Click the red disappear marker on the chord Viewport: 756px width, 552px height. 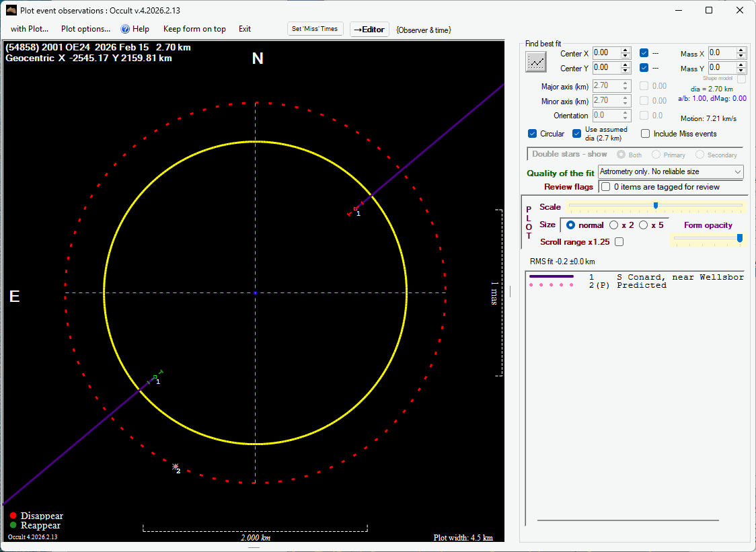coord(355,209)
